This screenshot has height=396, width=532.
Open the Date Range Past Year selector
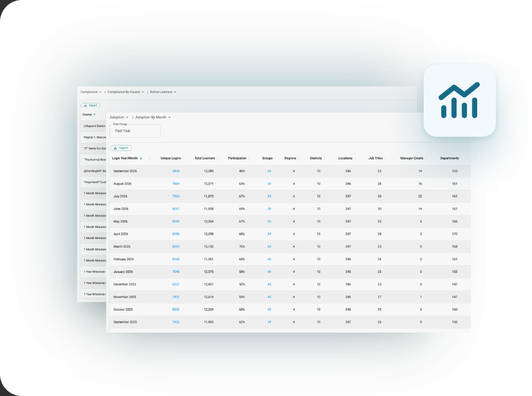[135, 131]
